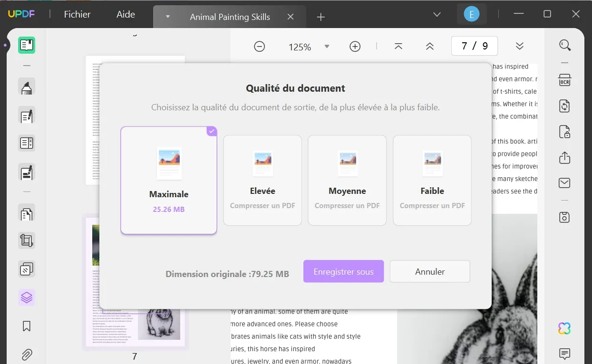Choose the Moyenne compression quality
This screenshot has height=364, width=592.
[x=347, y=181]
